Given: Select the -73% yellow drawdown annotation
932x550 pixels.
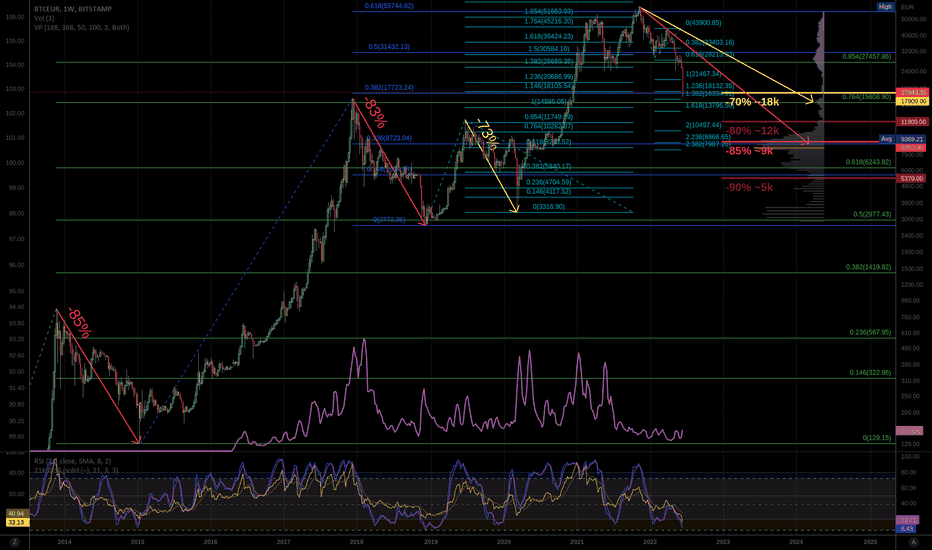Looking at the screenshot, I should coord(487,135).
